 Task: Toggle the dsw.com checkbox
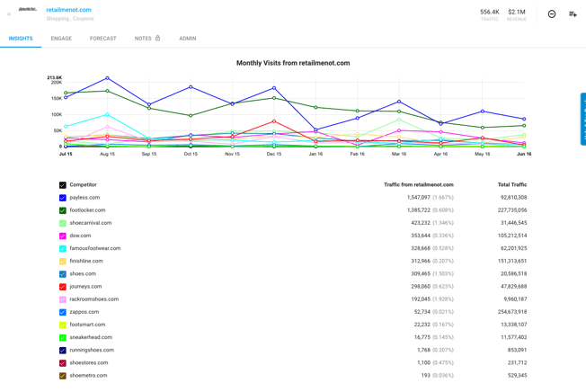point(63,236)
